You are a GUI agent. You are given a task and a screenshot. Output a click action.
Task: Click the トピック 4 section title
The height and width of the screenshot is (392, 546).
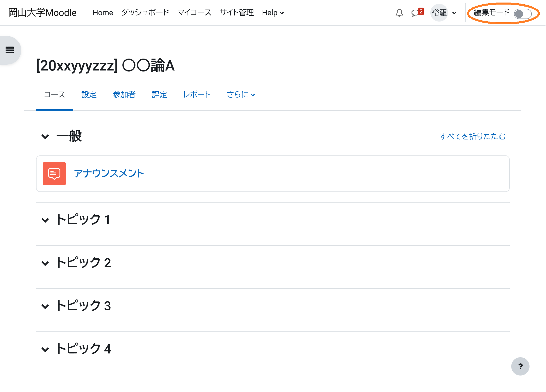click(83, 349)
